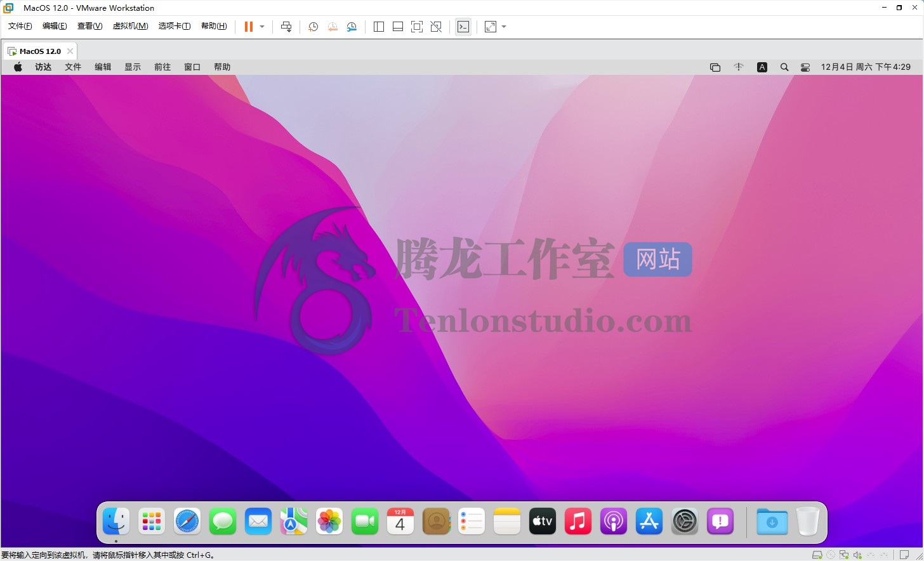Open the snapshot manager with wrench icon
The height and width of the screenshot is (561, 924).
click(352, 27)
